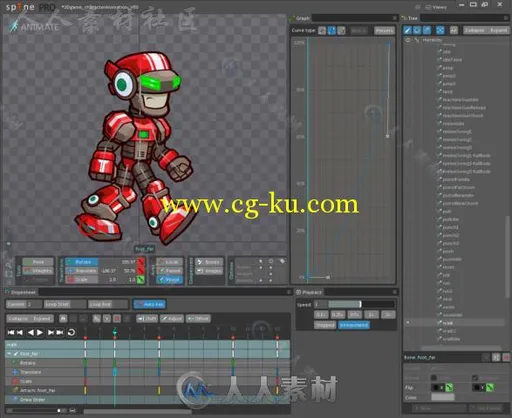Image resolution: width=512 pixels, height=418 pixels.
Task: Click the Loop End field
Action: (108, 304)
